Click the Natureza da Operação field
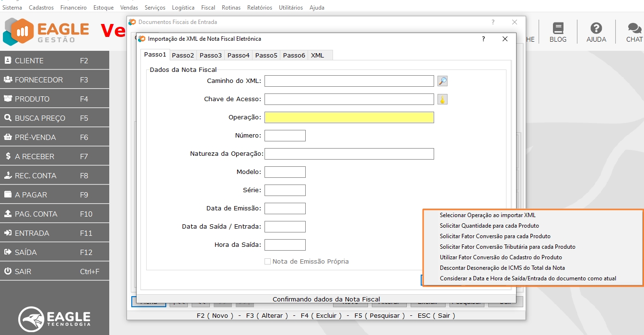644x335 pixels. (349, 154)
